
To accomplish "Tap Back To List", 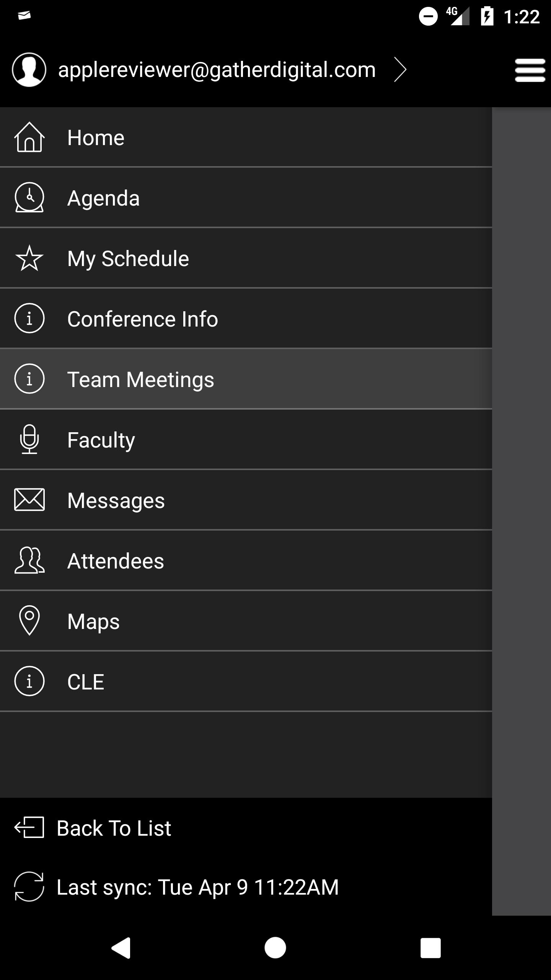I will pyautogui.click(x=114, y=828).
